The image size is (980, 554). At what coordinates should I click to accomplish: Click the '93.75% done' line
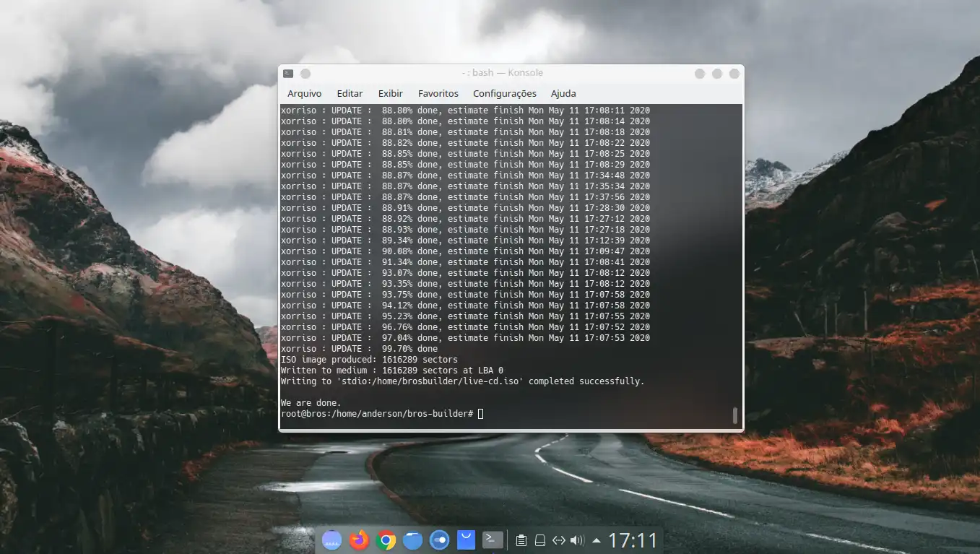(x=465, y=295)
